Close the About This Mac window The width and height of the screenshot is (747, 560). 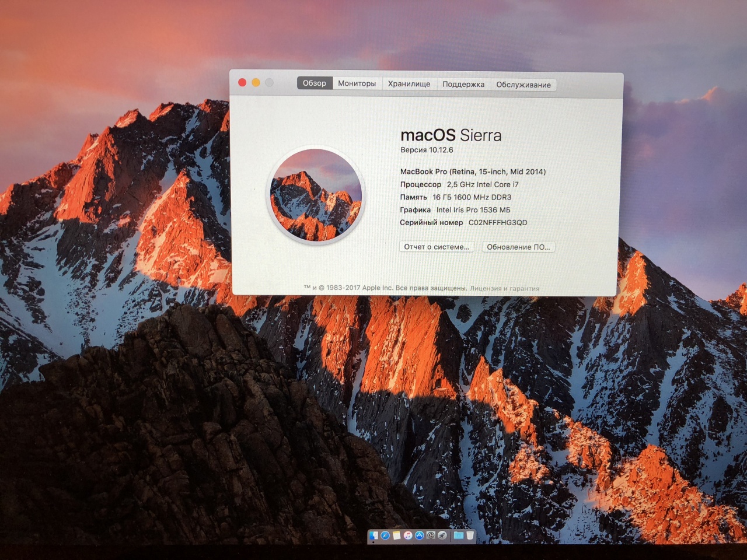tap(242, 82)
